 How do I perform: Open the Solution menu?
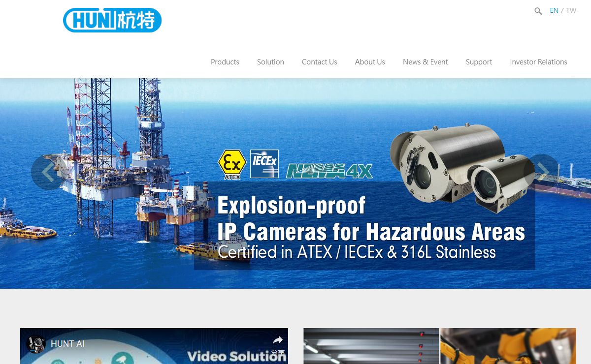pyautogui.click(x=270, y=62)
